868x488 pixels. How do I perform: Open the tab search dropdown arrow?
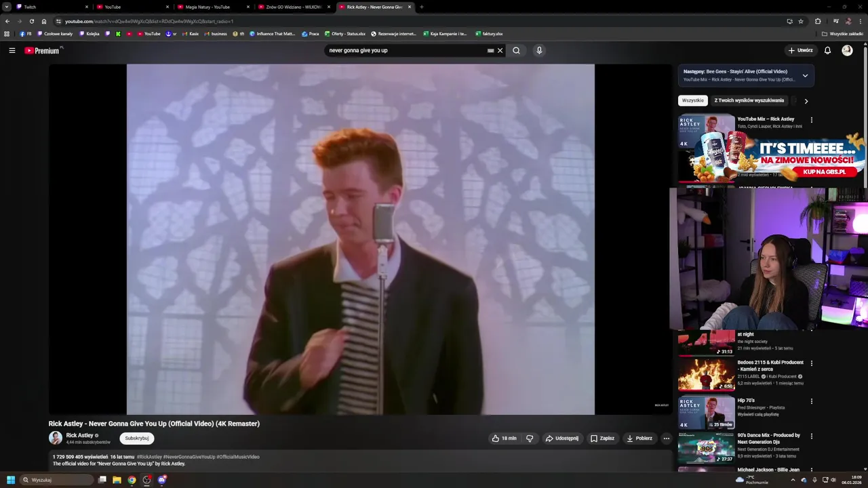pyautogui.click(x=7, y=7)
